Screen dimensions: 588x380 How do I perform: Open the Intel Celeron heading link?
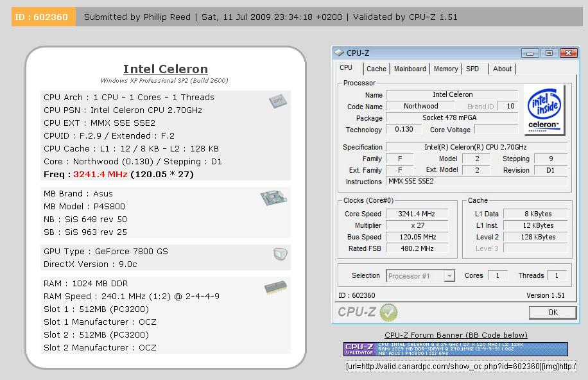point(166,69)
